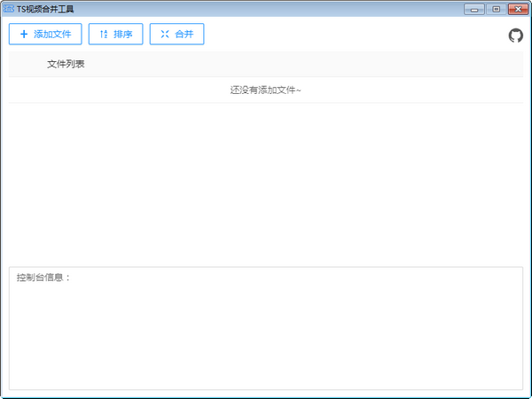Click the 控制台信息： placeholder text
The height and width of the screenshot is (399, 532).
pyautogui.click(x=43, y=278)
